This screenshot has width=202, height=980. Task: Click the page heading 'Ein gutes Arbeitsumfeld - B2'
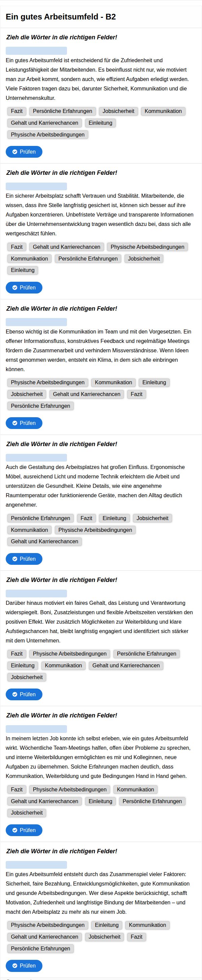[61, 17]
